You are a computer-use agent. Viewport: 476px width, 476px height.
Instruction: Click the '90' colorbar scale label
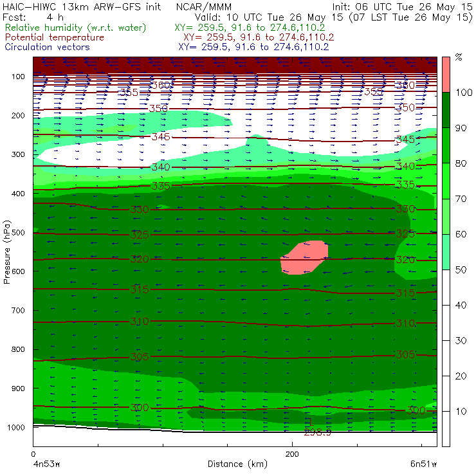(x=461, y=128)
